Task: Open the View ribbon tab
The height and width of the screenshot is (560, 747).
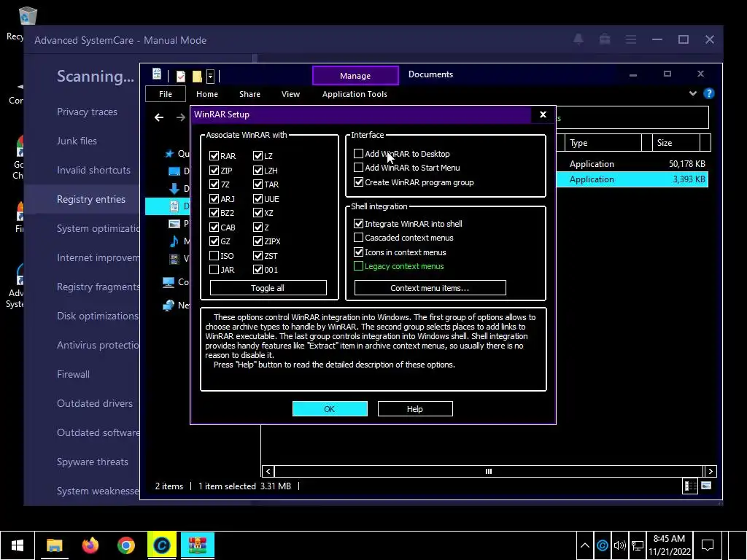Action: pyautogui.click(x=290, y=94)
